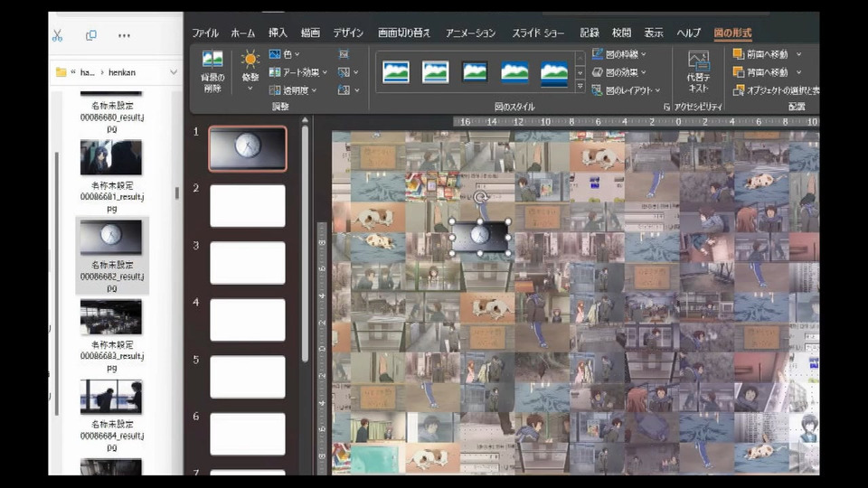The width and height of the screenshot is (868, 488).
Task: Open Send Backward dropdown arrow
Action: (798, 72)
